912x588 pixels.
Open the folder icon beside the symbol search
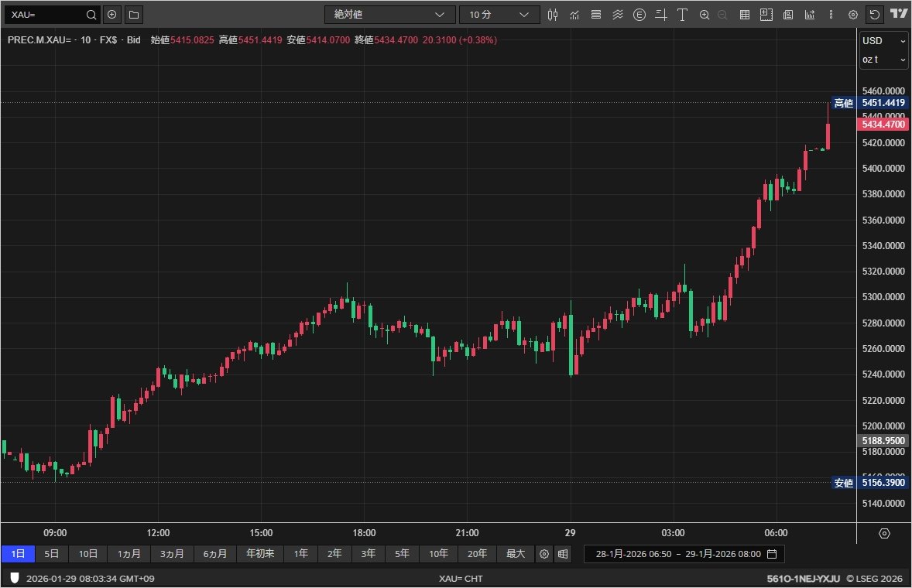[x=134, y=15]
